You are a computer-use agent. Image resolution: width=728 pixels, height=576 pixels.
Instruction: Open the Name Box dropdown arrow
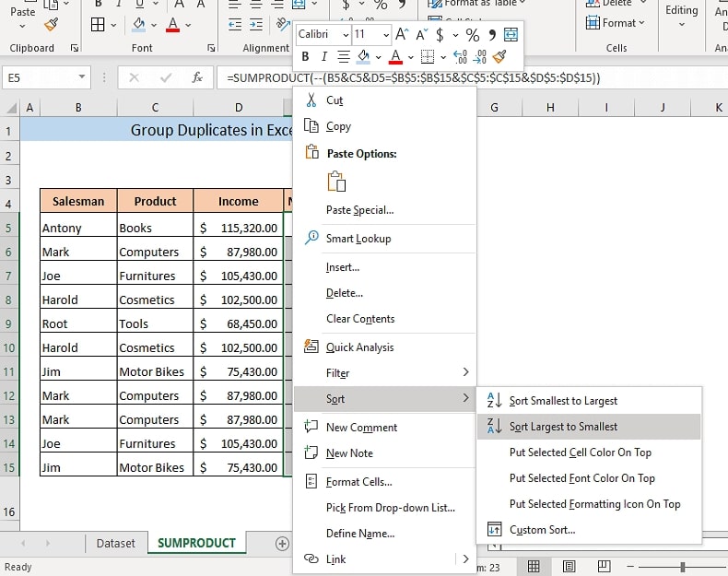82,77
